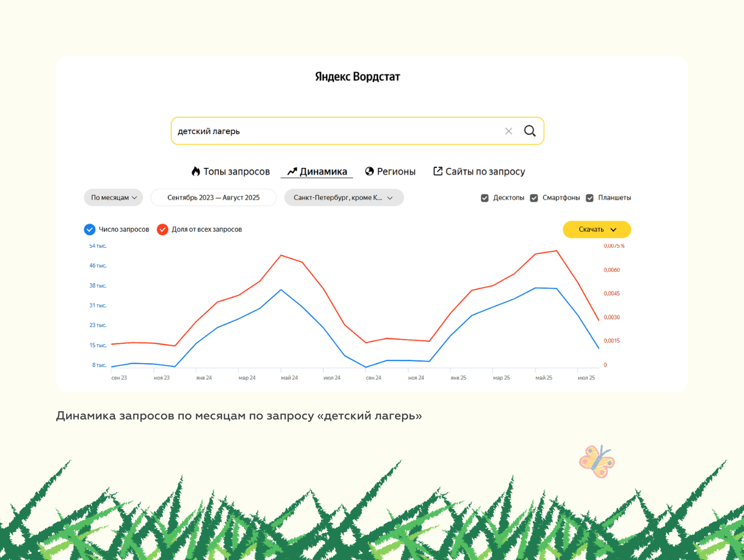This screenshot has height=560, width=744.
Task: Click the external link icon beside Сайты по запросу
Action: [438, 171]
